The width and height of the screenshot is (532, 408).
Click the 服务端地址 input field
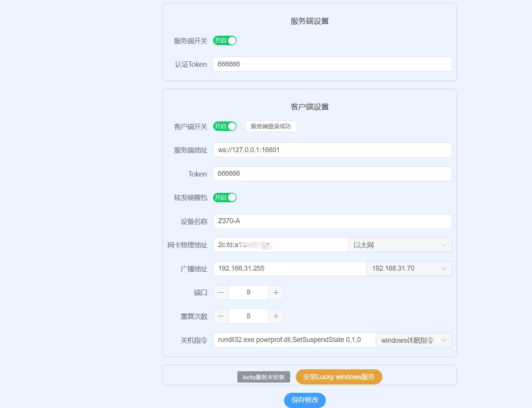tap(332, 150)
